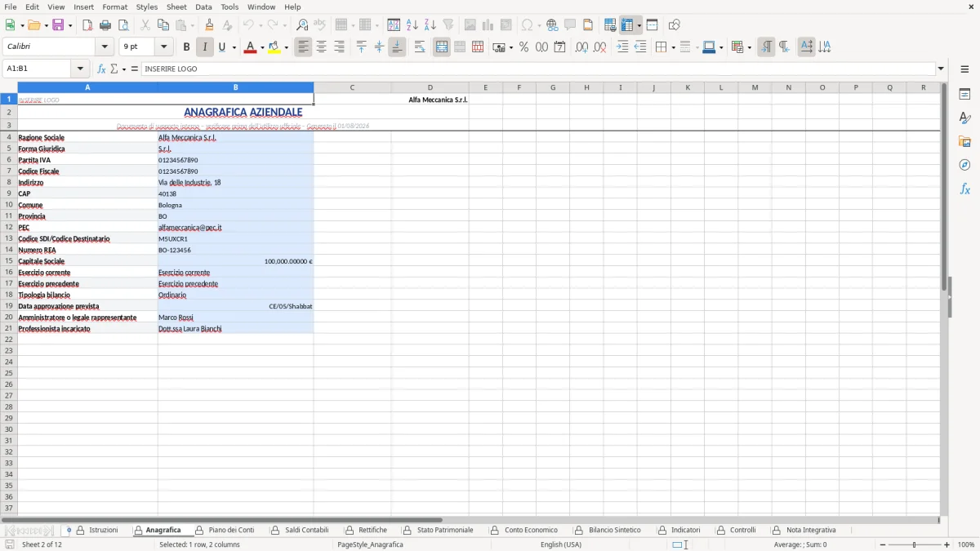This screenshot has width=980, height=551.
Task: Toggle Print Preview
Action: (123, 25)
